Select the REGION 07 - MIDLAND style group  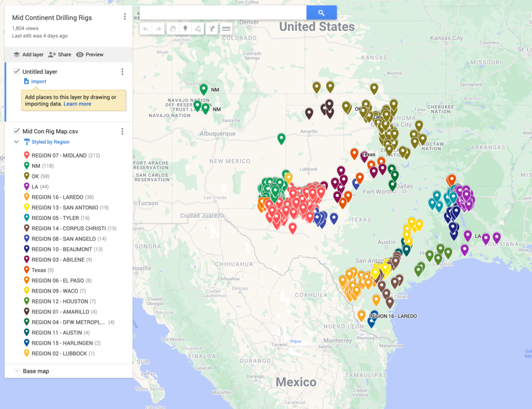coord(62,155)
